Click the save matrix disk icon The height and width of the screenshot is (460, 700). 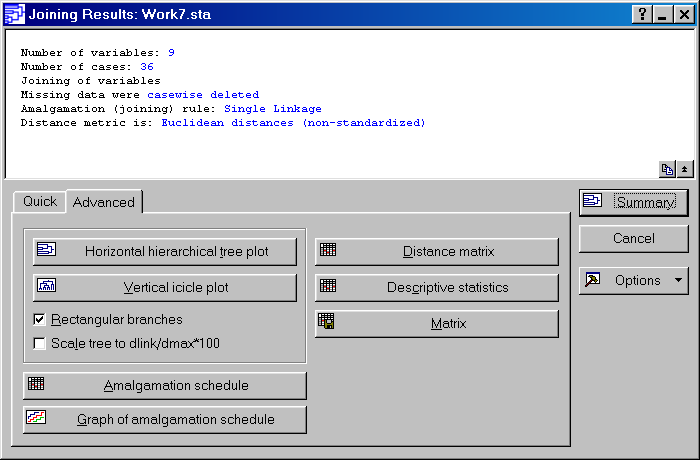[x=326, y=321]
